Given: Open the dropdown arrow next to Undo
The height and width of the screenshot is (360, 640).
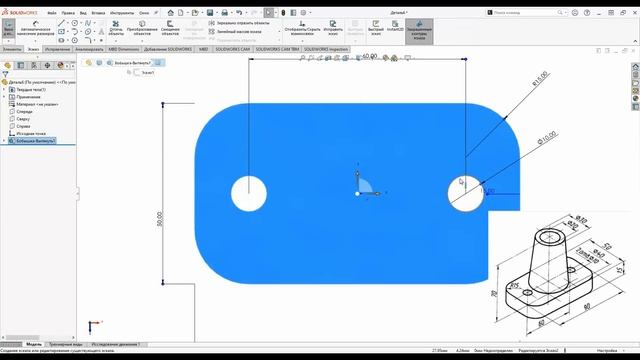Looking at the screenshot, I should tap(246, 13).
